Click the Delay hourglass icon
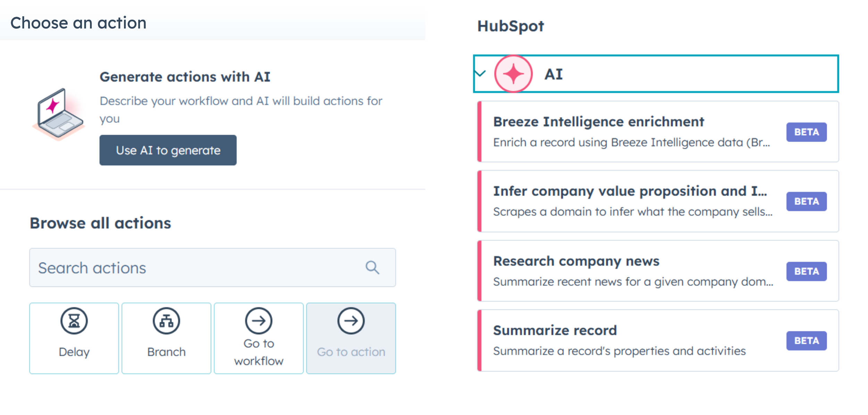Viewport: 868px width, 415px height. coord(74,321)
